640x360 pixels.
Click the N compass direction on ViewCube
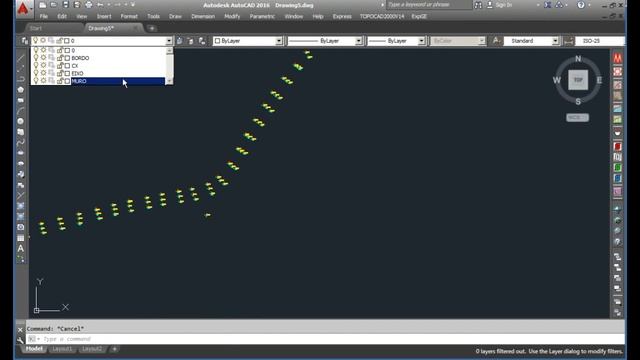pos(578,59)
